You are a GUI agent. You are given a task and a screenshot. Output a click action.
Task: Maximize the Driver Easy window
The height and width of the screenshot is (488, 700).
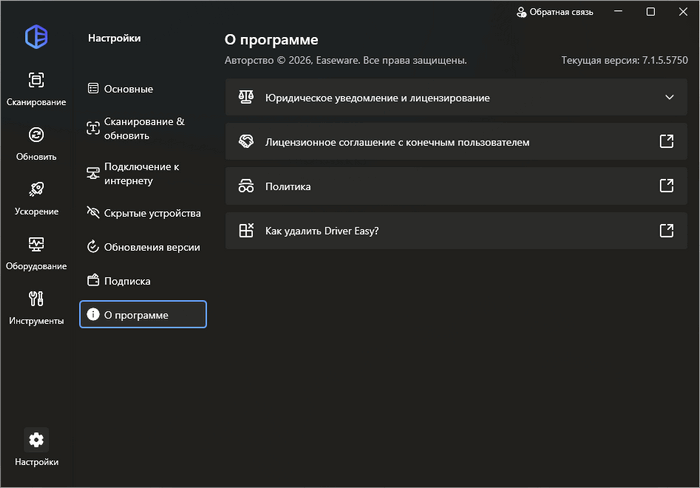[x=650, y=12]
